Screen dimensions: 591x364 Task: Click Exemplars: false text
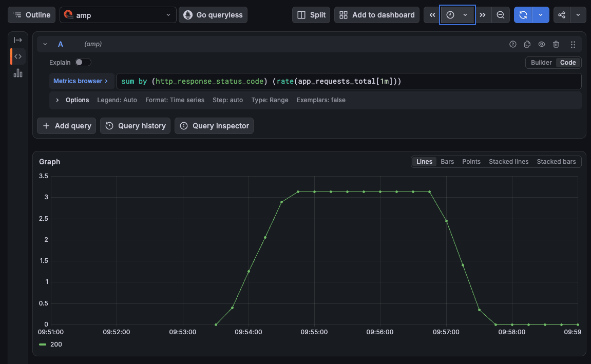(x=321, y=100)
